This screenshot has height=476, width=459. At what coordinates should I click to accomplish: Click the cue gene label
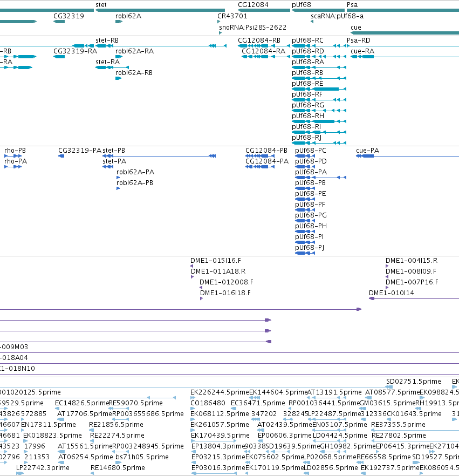tap(356, 28)
